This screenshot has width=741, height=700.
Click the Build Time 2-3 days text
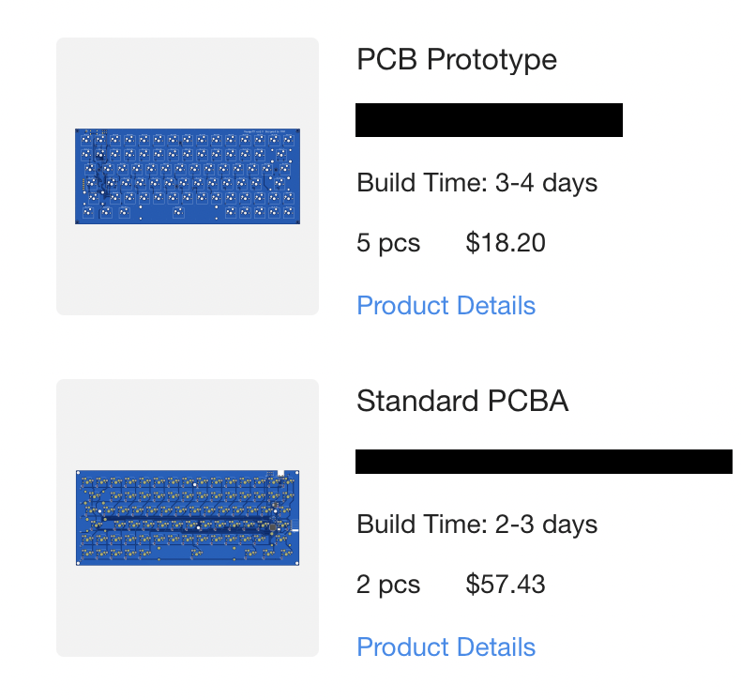point(476,525)
